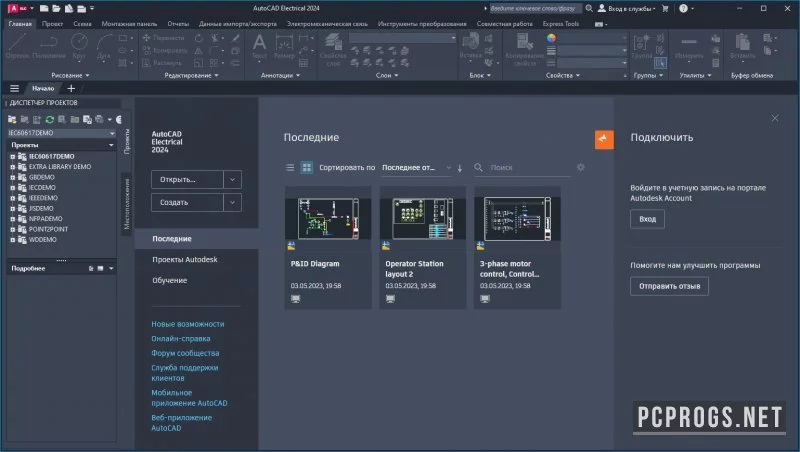Click the Открыть... button
This screenshot has width=800, height=452.
click(187, 180)
